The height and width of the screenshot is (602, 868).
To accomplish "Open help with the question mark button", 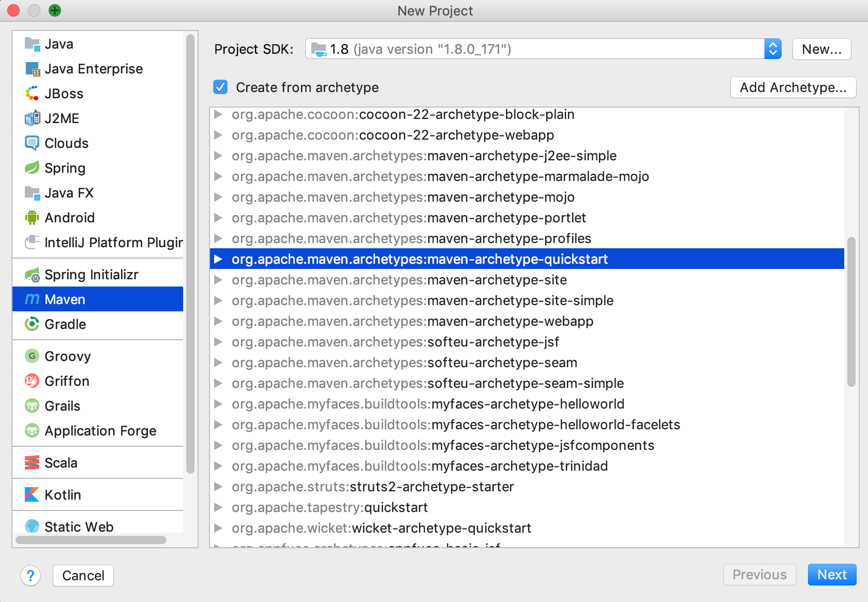I will tap(31, 576).
